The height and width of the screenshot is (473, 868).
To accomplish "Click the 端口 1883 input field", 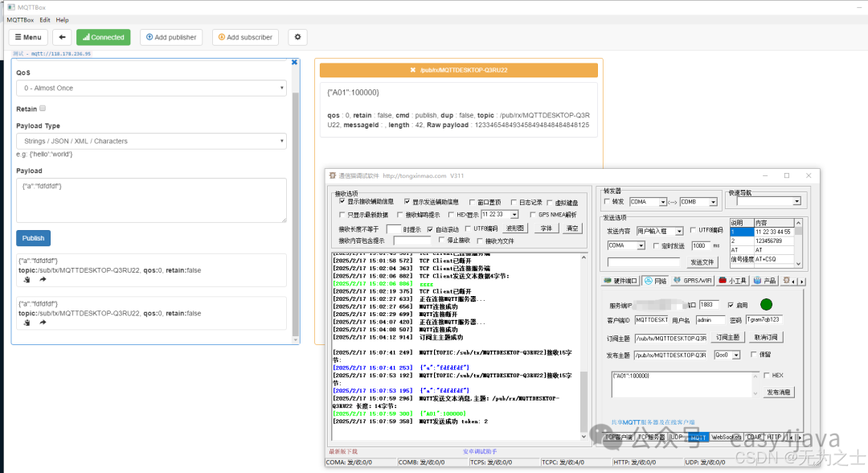I will click(x=709, y=305).
